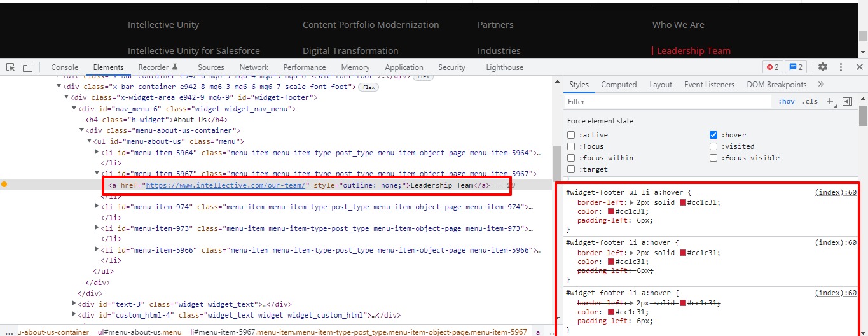Open the Computed styles tab
Screen dimensions: 868x336
(619, 85)
